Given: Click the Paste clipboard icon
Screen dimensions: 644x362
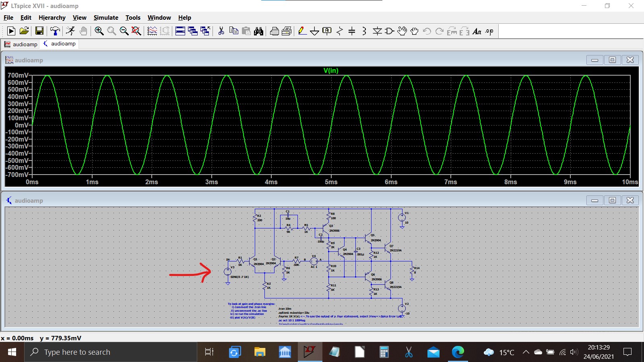Looking at the screenshot, I should (x=246, y=31).
